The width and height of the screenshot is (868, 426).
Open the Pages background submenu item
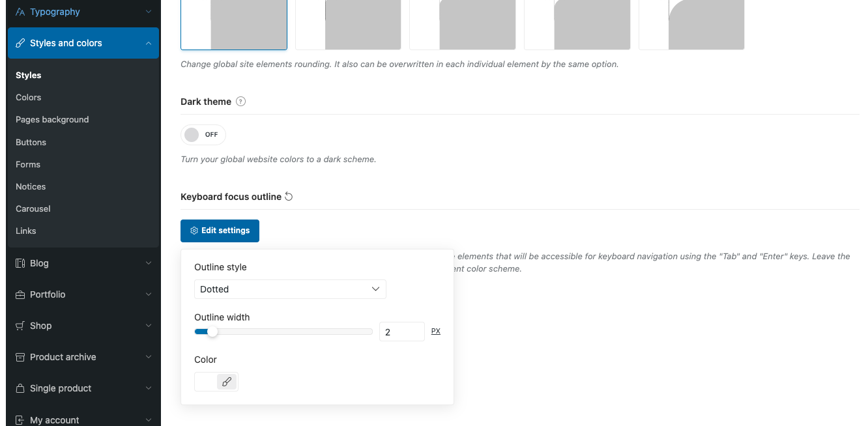tap(52, 120)
